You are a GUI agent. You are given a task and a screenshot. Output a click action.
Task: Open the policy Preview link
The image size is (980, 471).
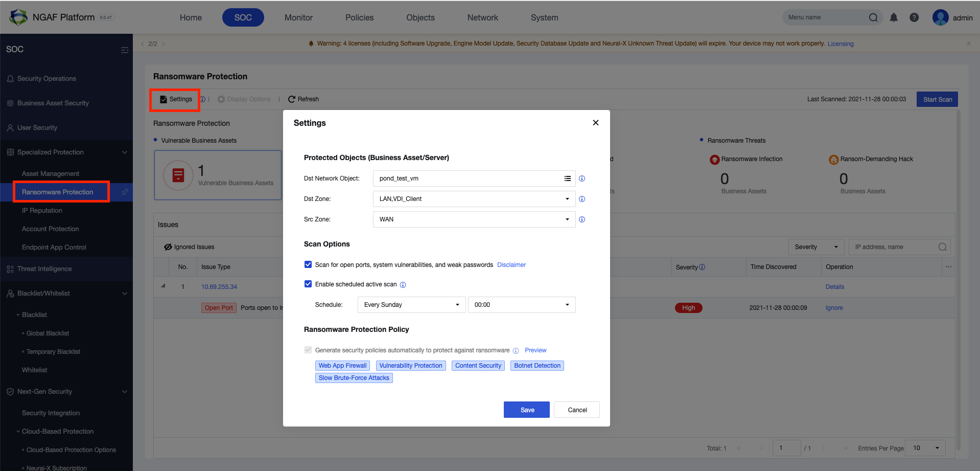click(x=535, y=350)
